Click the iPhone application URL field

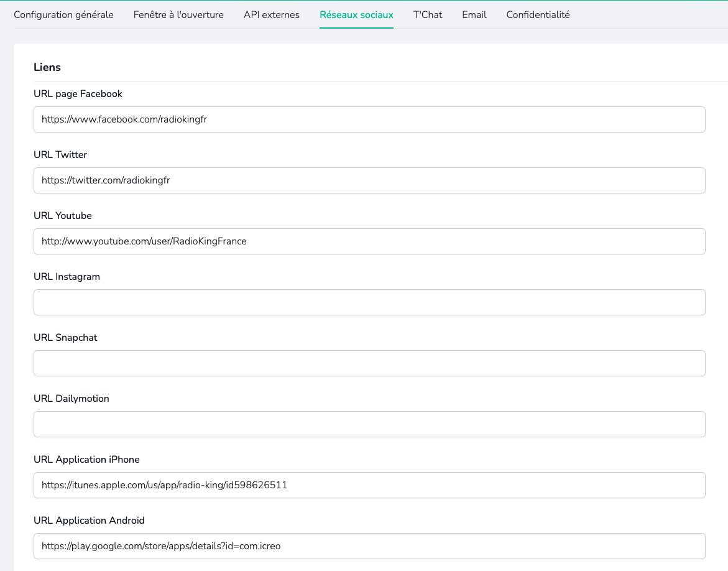point(369,485)
